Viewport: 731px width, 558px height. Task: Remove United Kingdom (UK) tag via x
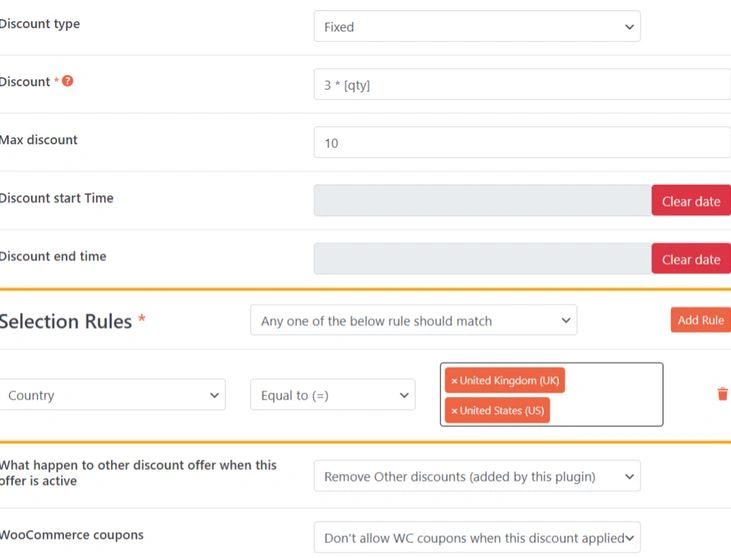[454, 381]
